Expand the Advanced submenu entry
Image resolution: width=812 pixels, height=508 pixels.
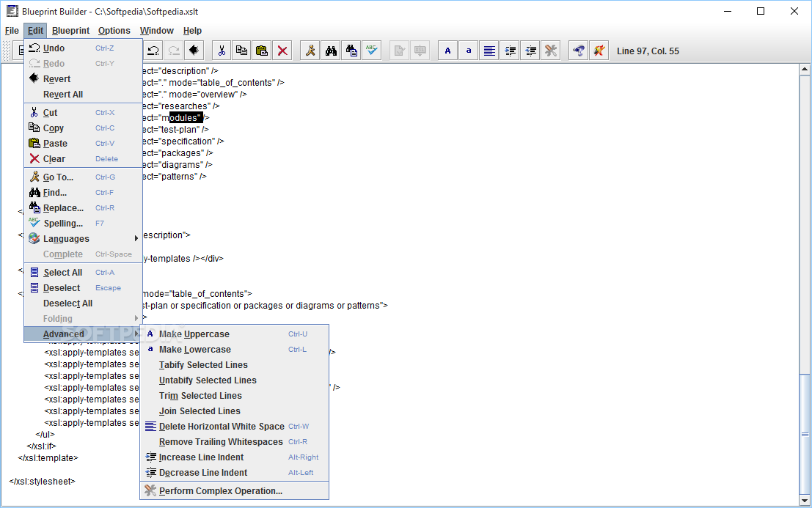[83, 334]
